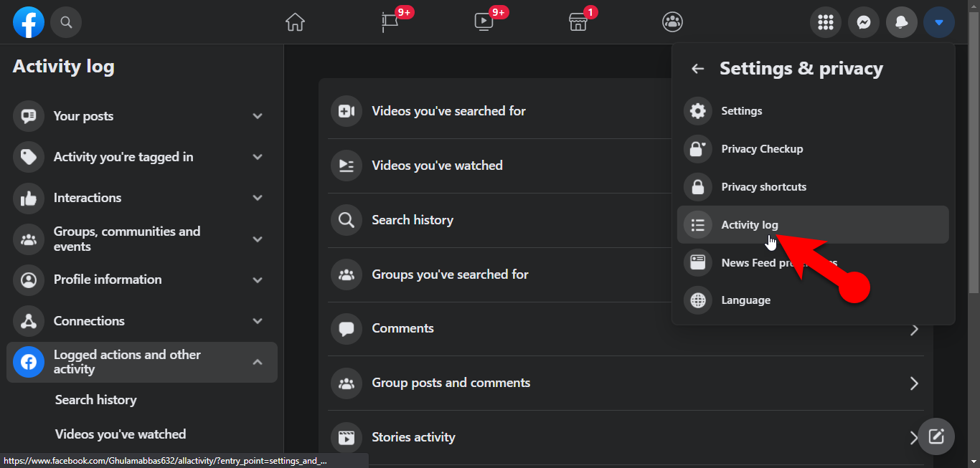This screenshot has height=468, width=980.
Task: Click the new message compose button
Action: click(936, 436)
